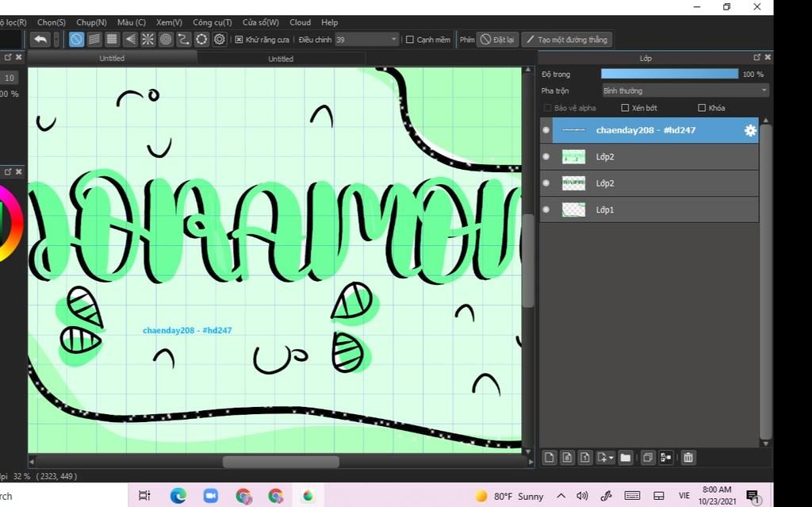Open layer settings gear for chaenday208 layer

750,131
